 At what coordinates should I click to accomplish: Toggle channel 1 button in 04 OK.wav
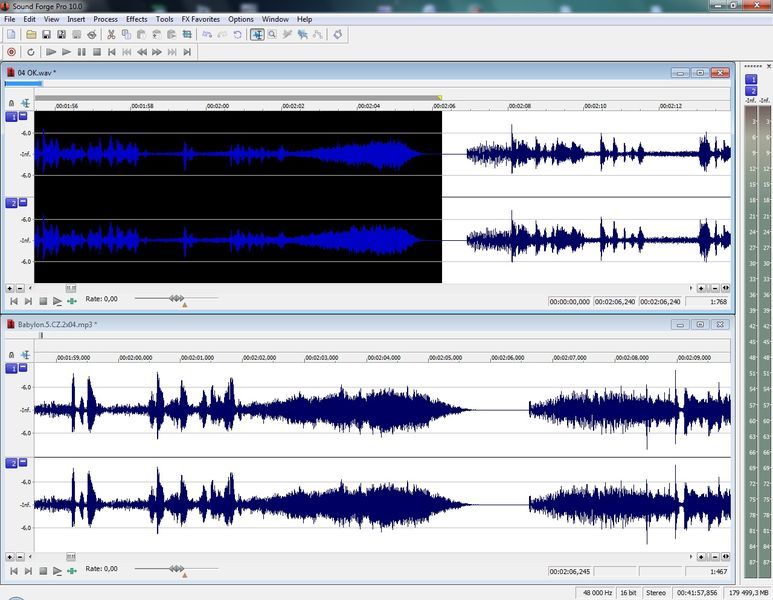pyautogui.click(x=11, y=117)
